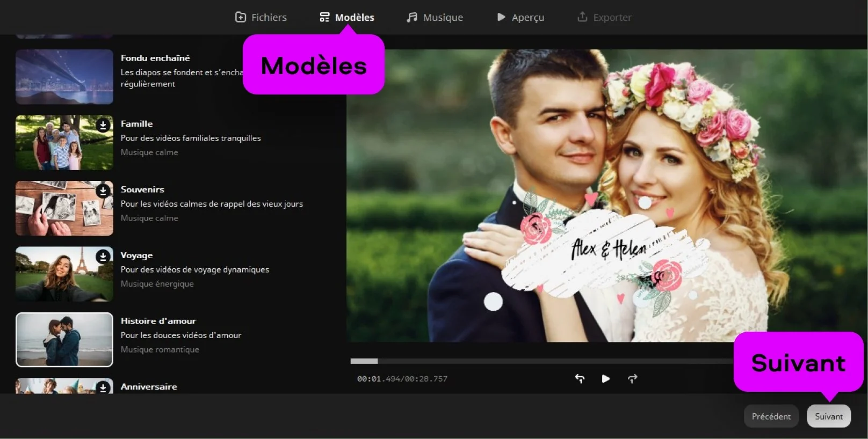Download the Anniversaire template
Screen dimensions: 868x439
103,387
